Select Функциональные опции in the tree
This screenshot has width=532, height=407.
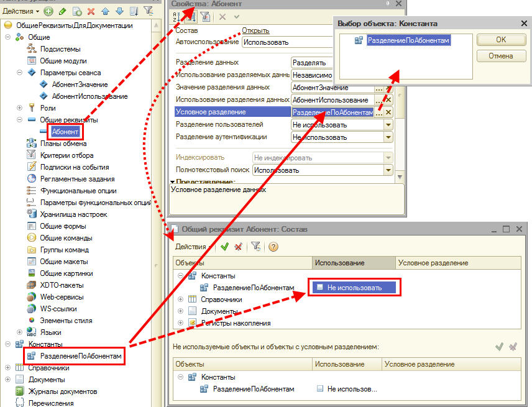point(78,191)
